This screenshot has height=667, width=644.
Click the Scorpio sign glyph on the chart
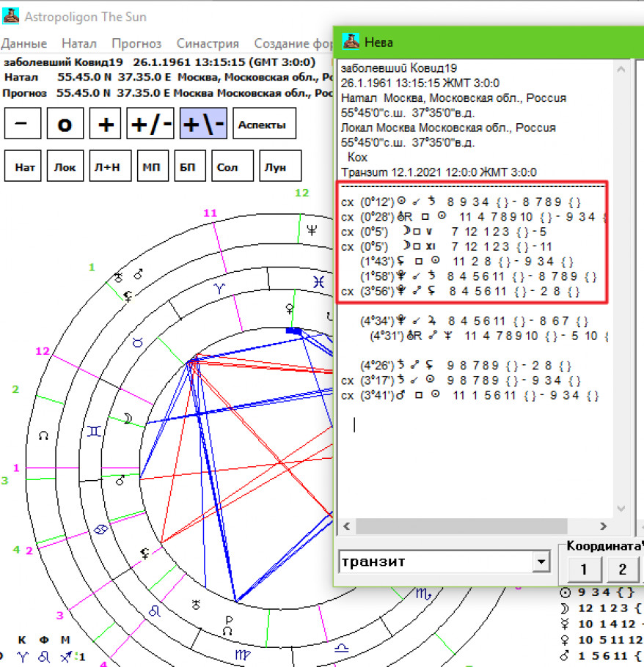[423, 594]
